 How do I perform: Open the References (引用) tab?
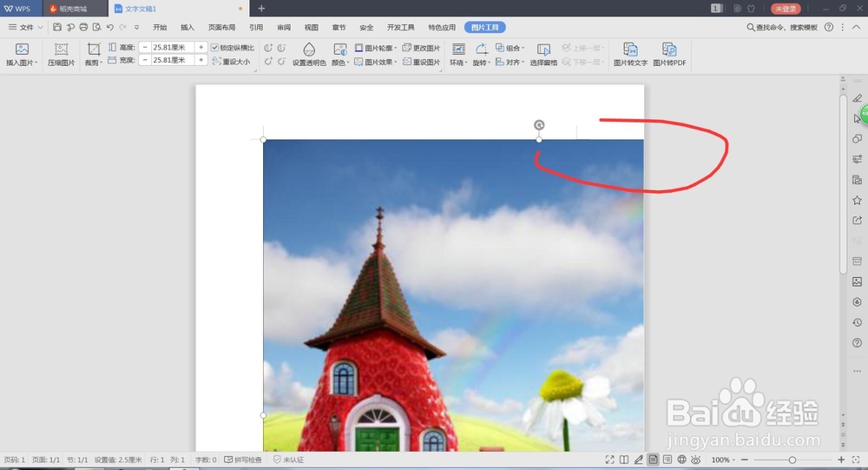pos(256,27)
